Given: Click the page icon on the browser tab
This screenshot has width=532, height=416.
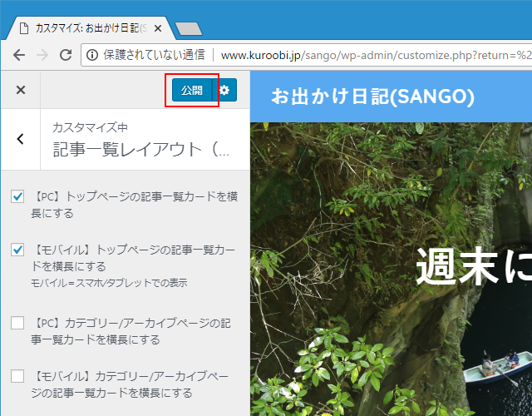Looking at the screenshot, I should pos(24,28).
